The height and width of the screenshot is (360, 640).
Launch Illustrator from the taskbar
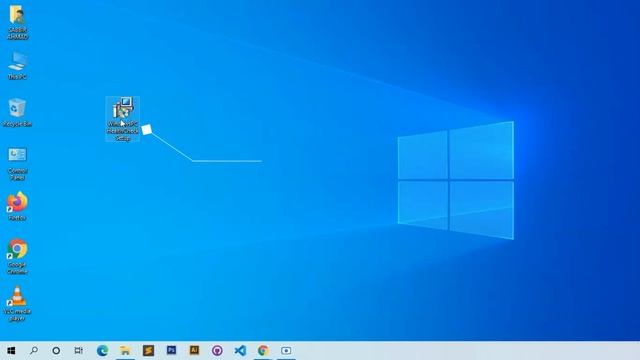(x=194, y=351)
